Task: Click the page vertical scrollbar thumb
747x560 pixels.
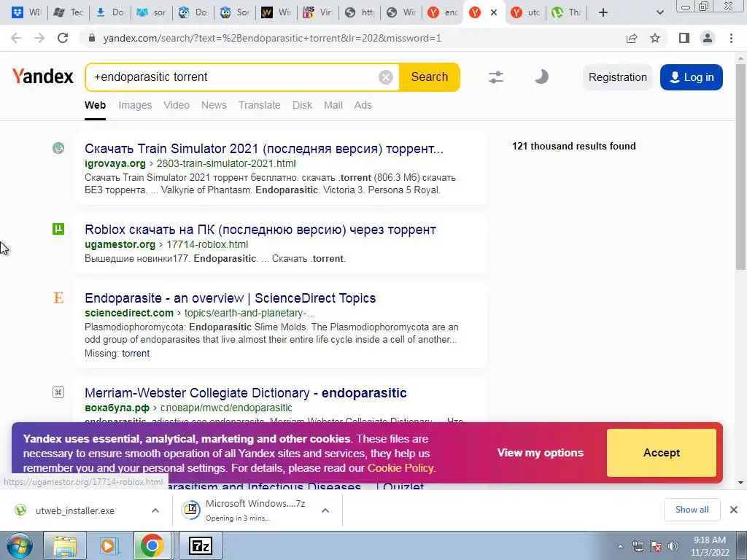Action: [x=741, y=167]
